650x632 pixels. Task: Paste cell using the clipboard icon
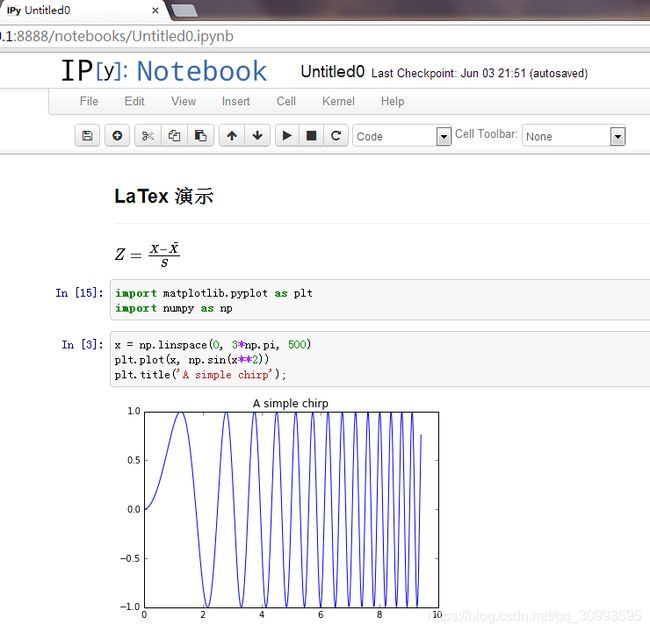click(201, 136)
